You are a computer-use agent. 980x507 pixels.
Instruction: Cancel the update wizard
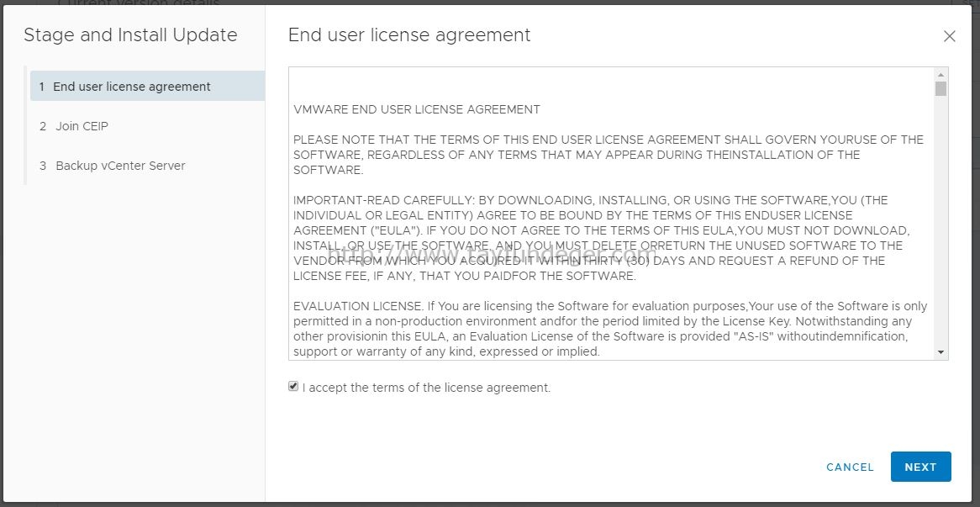coord(850,467)
